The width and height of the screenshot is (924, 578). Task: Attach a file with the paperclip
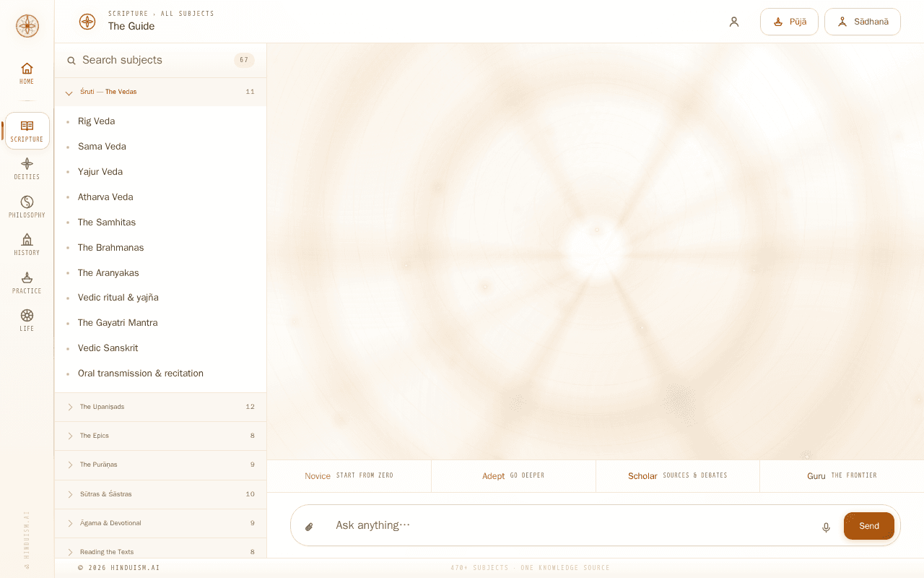(309, 527)
